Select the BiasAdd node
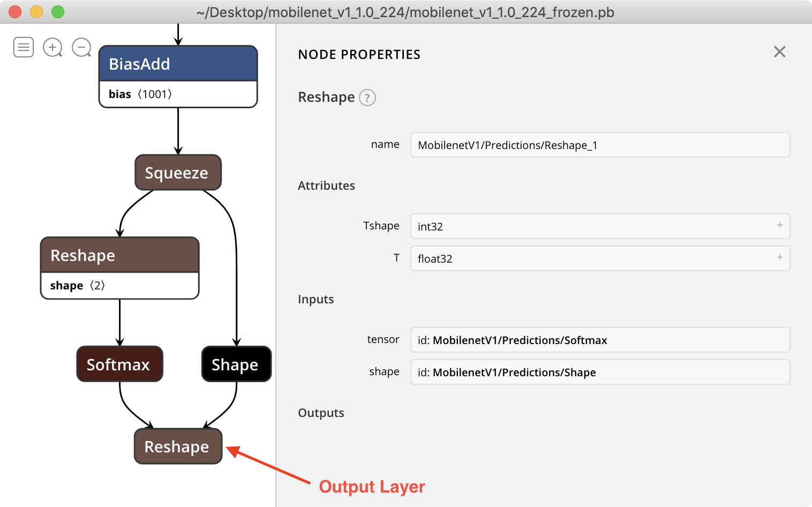This screenshot has width=812, height=507. [x=178, y=64]
